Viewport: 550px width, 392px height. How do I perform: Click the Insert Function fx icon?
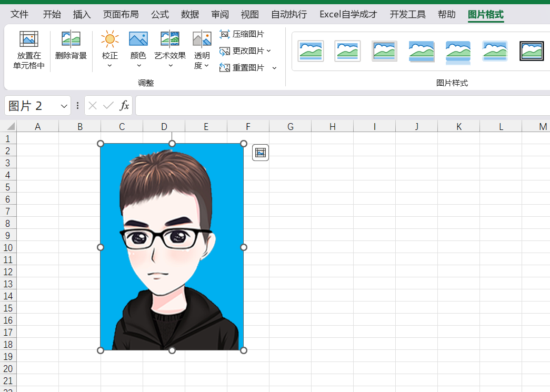coord(124,106)
